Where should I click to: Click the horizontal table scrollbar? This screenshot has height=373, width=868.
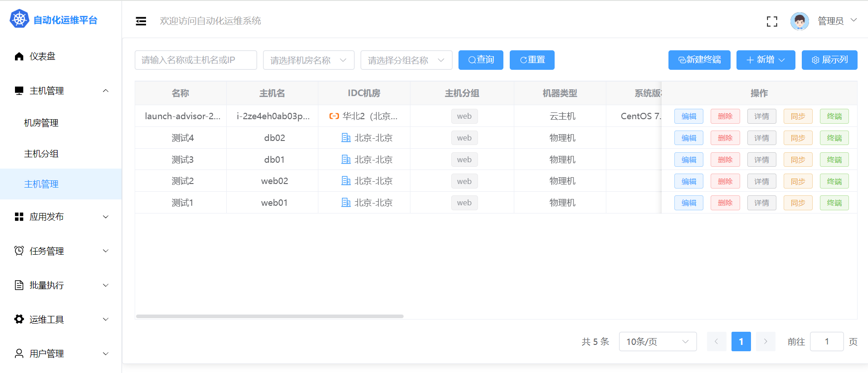(269, 316)
